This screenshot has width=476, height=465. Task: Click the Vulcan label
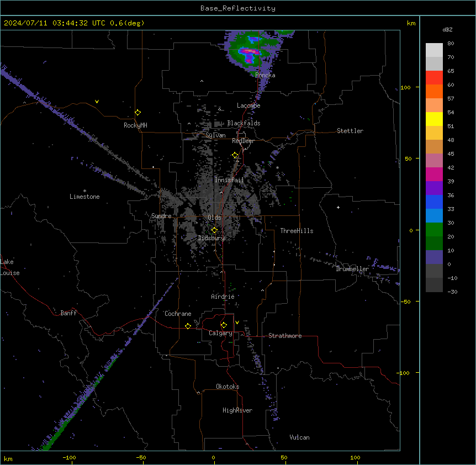[299, 437]
